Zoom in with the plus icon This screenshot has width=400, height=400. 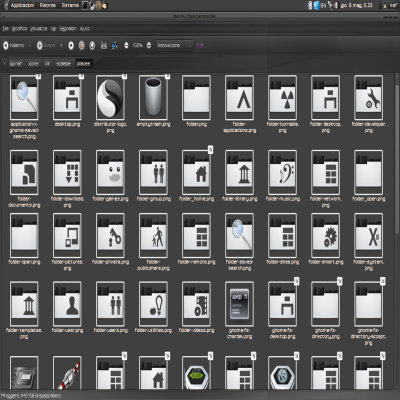coord(149,45)
